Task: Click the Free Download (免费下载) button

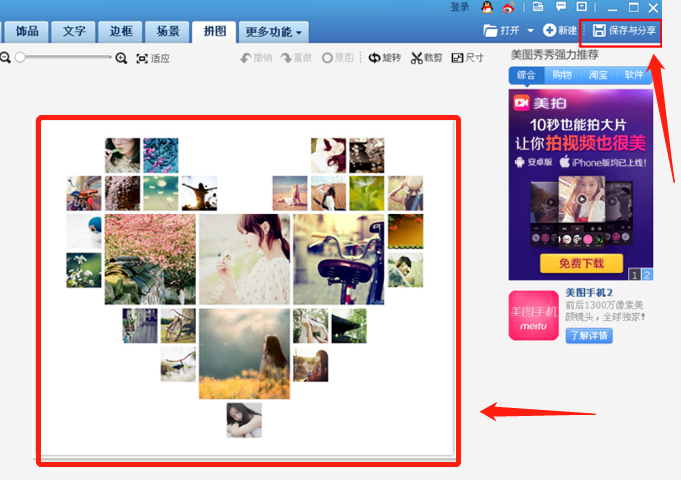Action: pos(581,264)
